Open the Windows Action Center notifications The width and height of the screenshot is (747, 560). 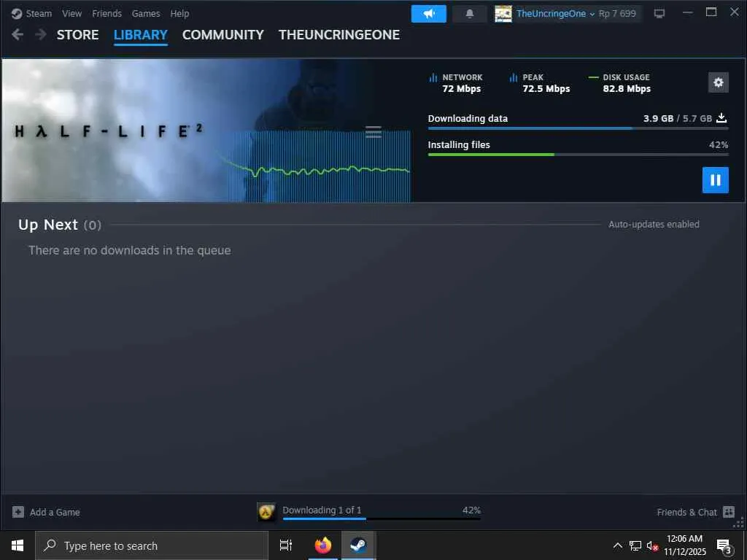coord(724,546)
